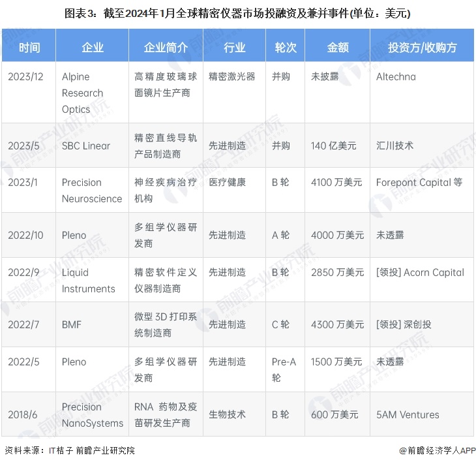This screenshot has height=464, width=476.
Task: Select the Precision NanoSystems company cell
Action: tap(93, 415)
